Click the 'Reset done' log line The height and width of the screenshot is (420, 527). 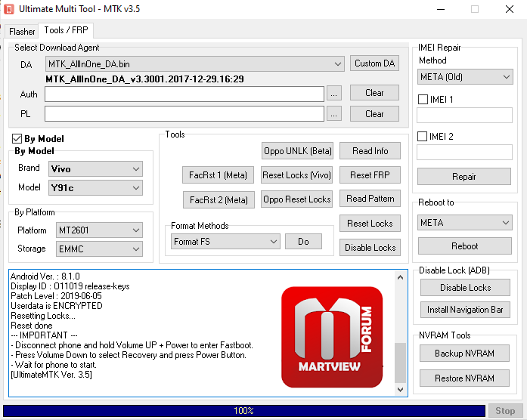point(32,326)
